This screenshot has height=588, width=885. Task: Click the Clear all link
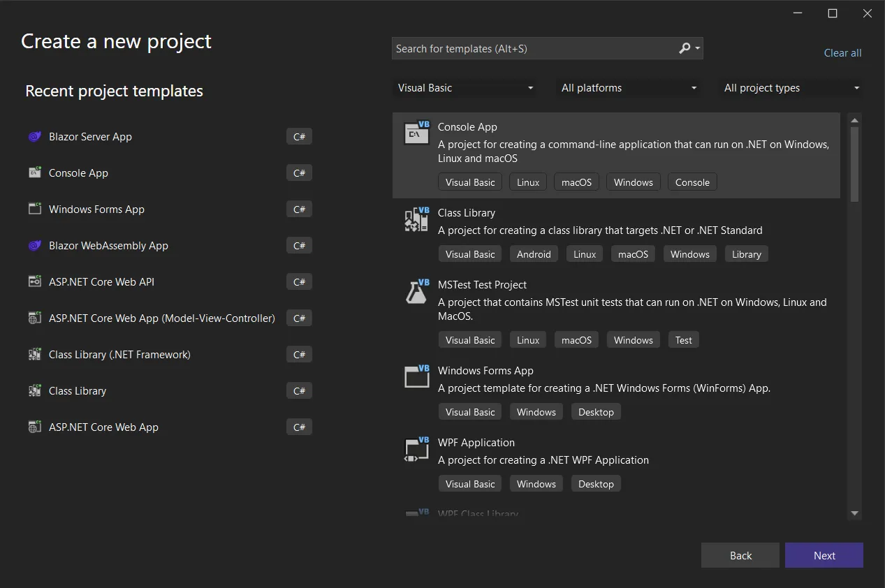click(x=842, y=53)
